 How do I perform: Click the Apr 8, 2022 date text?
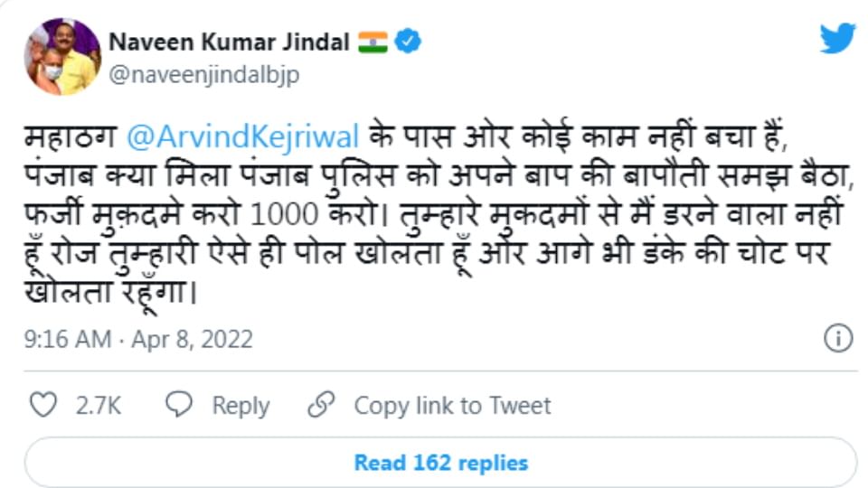pos(192,340)
